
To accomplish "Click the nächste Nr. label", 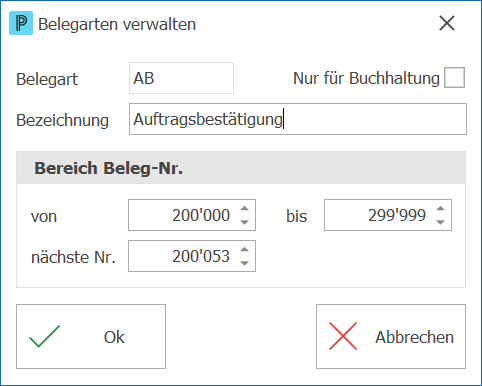I will pyautogui.click(x=73, y=257).
